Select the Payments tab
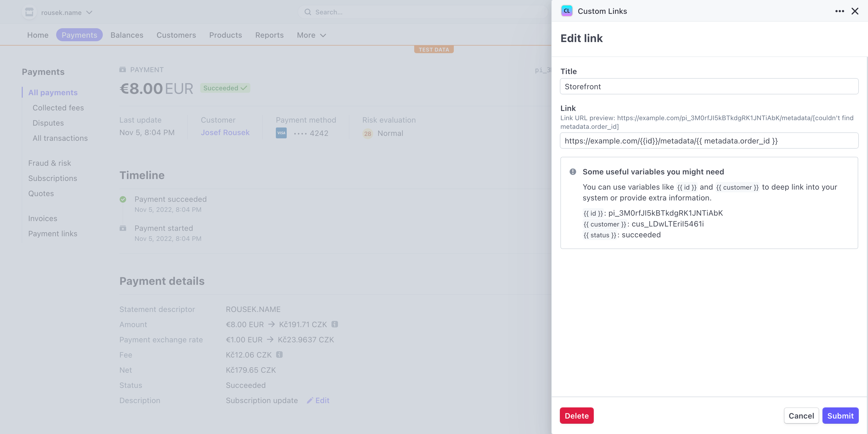 coord(79,35)
